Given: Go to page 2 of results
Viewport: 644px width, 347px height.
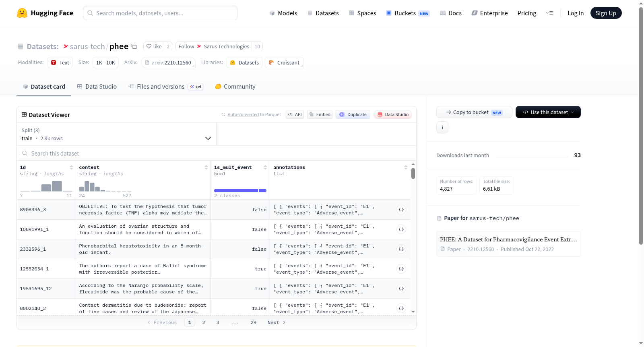Looking at the screenshot, I should tap(204, 322).
